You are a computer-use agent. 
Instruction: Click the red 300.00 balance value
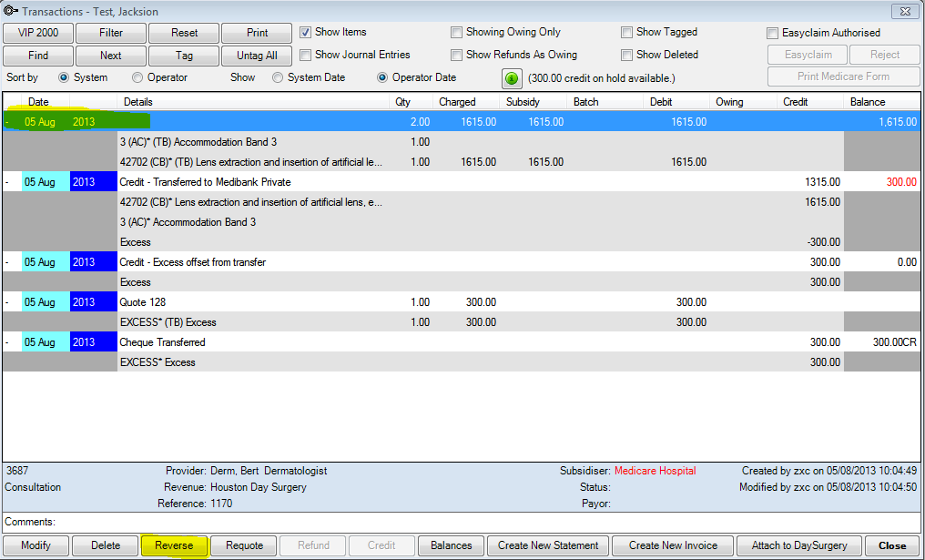901,182
